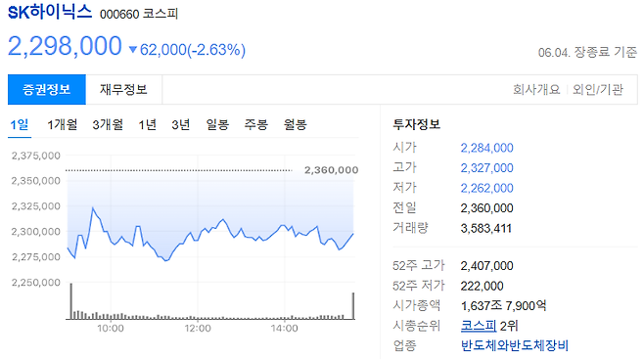Open the 외인/기관 link
This screenshot has width=644, height=360.
pyautogui.click(x=598, y=89)
